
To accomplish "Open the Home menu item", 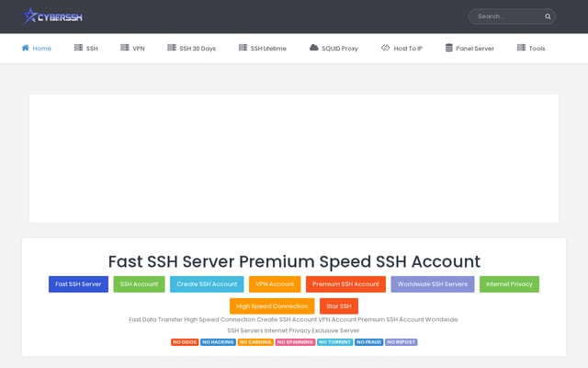I will [x=37, y=48].
